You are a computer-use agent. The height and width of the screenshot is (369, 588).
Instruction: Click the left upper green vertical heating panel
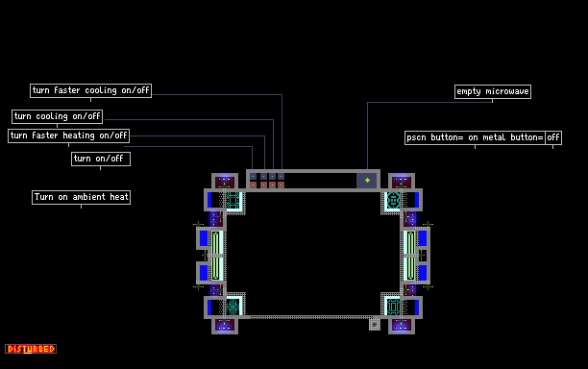click(x=215, y=242)
